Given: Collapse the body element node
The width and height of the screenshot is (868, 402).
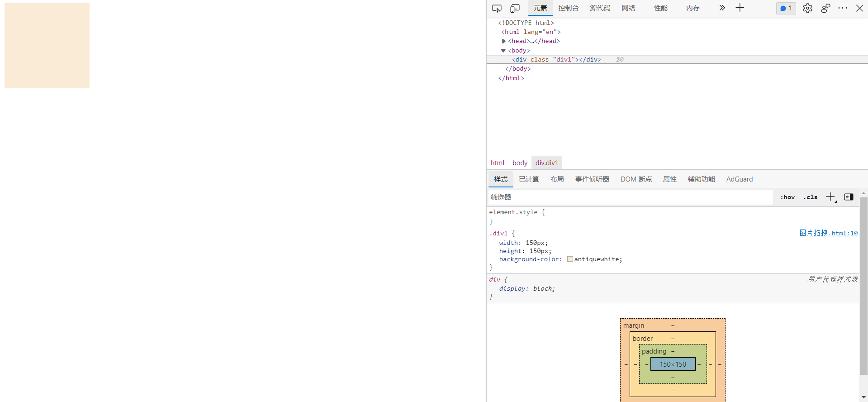Looking at the screenshot, I should tap(503, 51).
